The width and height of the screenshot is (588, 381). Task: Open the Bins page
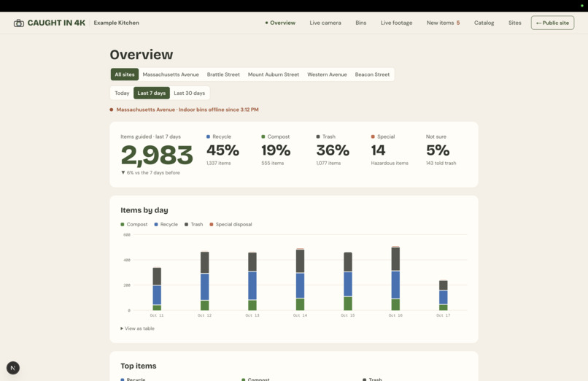click(360, 23)
